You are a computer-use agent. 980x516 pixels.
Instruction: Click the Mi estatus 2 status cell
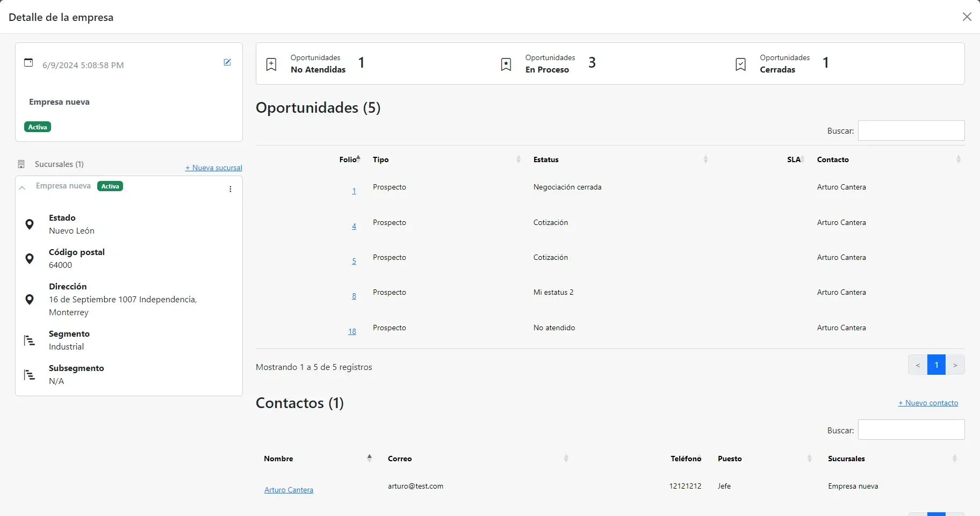click(553, 292)
